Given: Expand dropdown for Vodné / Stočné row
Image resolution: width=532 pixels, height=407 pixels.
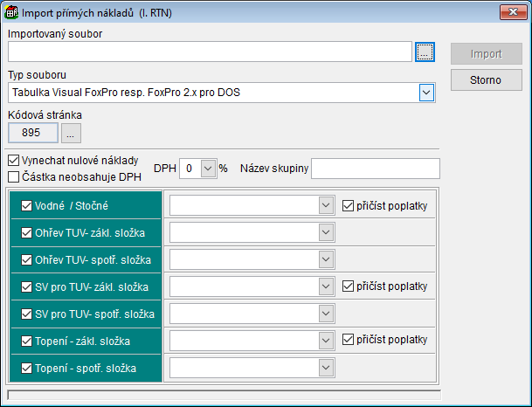Looking at the screenshot, I should click(325, 205).
